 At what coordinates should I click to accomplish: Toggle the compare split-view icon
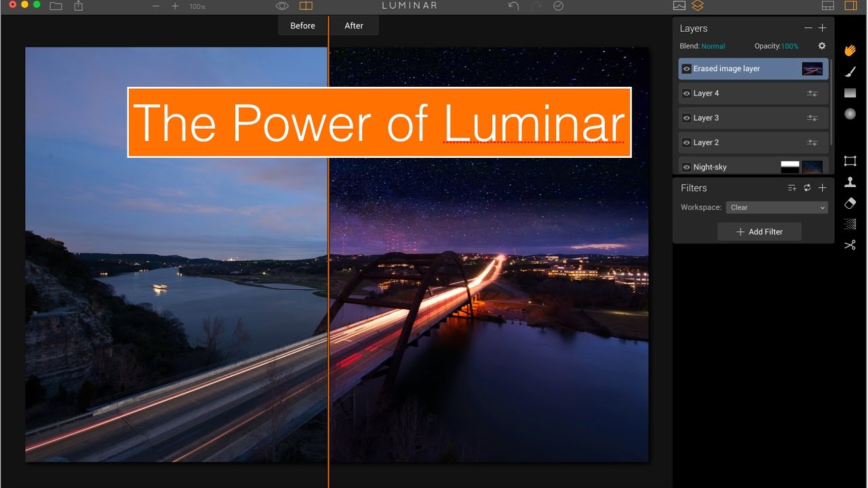click(306, 5)
